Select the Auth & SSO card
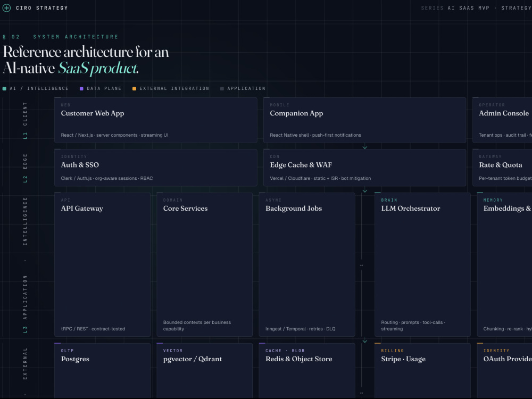The height and width of the screenshot is (399, 532). tap(156, 168)
